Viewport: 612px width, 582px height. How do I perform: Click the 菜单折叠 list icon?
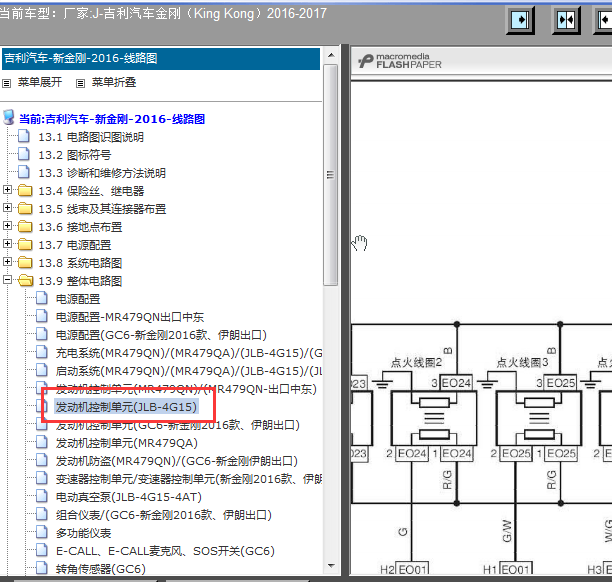point(80,83)
